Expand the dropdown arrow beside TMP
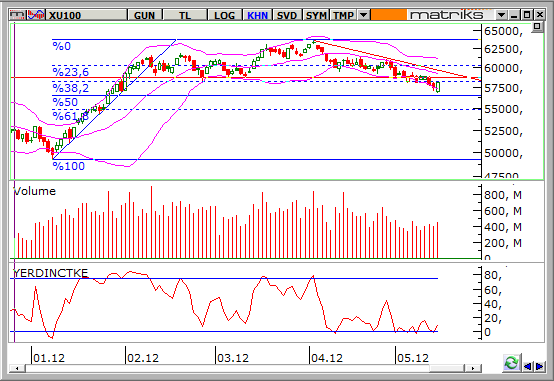The height and width of the screenshot is (381, 554). pyautogui.click(x=363, y=15)
